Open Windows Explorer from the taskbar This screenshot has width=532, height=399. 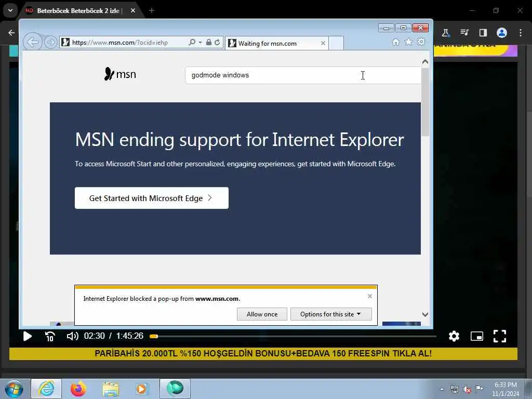[x=111, y=389]
